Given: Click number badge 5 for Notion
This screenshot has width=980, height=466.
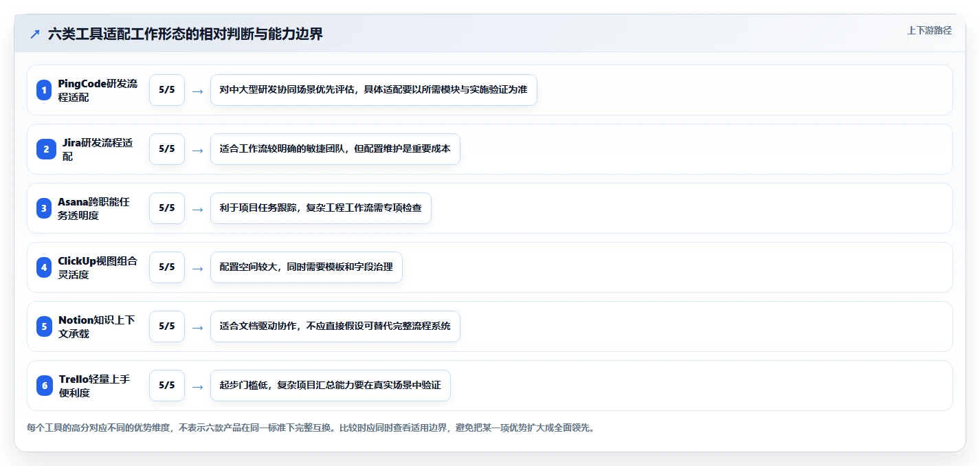Looking at the screenshot, I should coord(44,326).
